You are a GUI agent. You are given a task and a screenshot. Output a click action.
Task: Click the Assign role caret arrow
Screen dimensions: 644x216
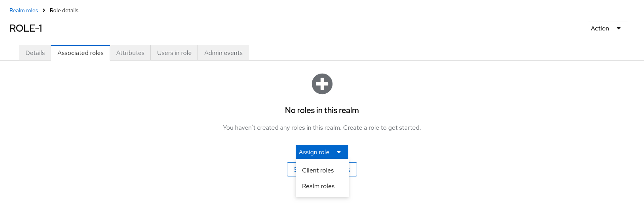click(x=339, y=152)
